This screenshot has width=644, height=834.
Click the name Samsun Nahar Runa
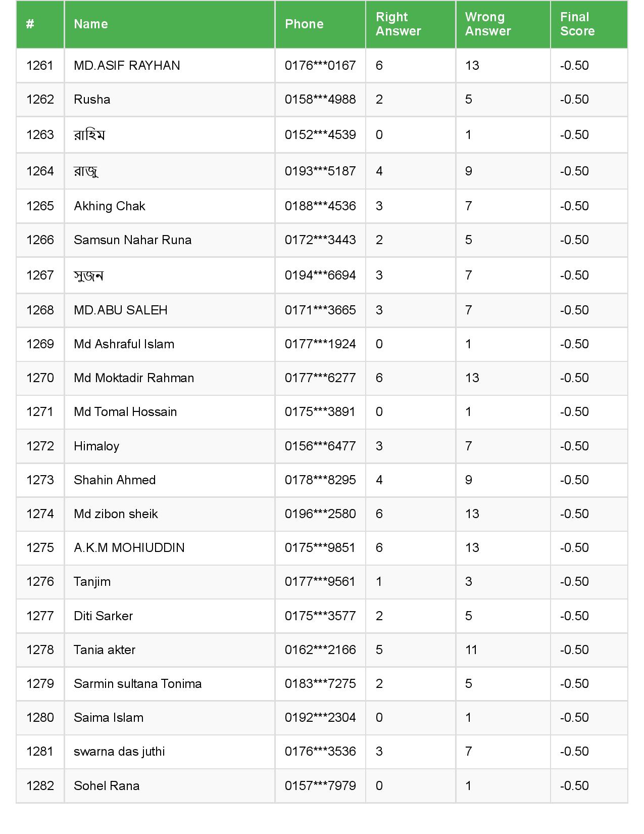point(132,240)
